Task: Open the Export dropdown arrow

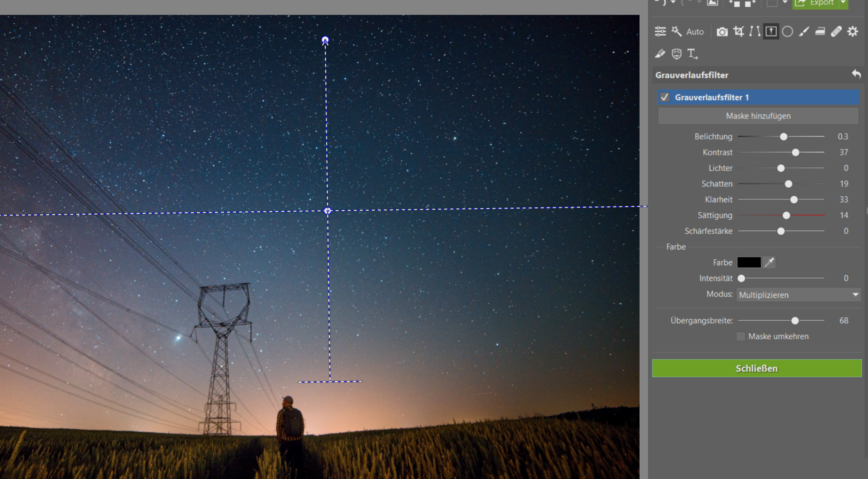Action: click(x=843, y=3)
